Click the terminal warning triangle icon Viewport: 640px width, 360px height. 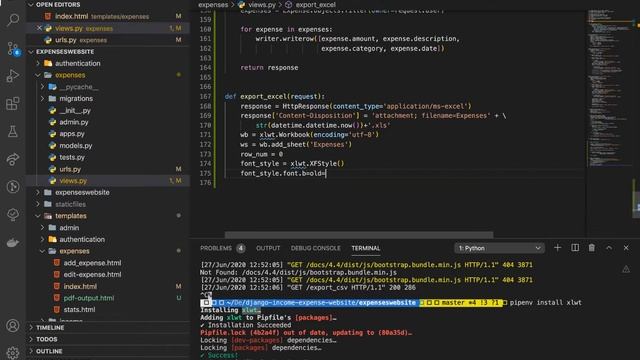(626, 269)
